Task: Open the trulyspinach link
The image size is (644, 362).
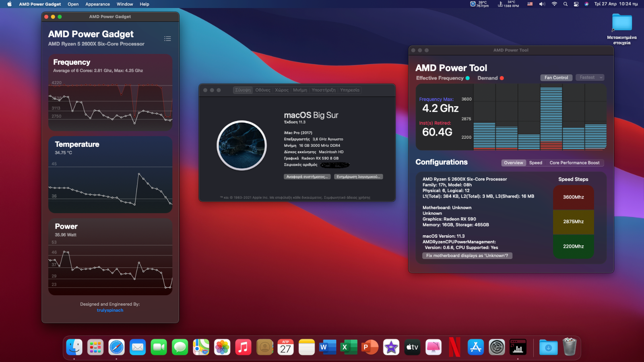Action: tap(110, 310)
